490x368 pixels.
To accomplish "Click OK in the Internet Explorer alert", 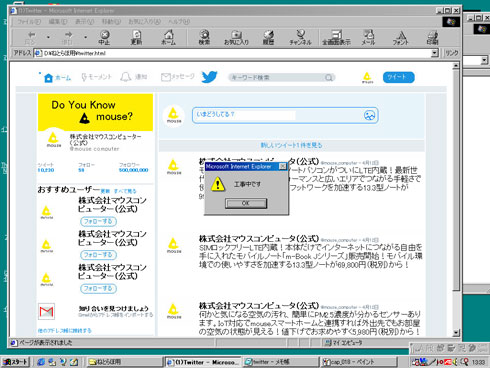I will pyautogui.click(x=246, y=203).
